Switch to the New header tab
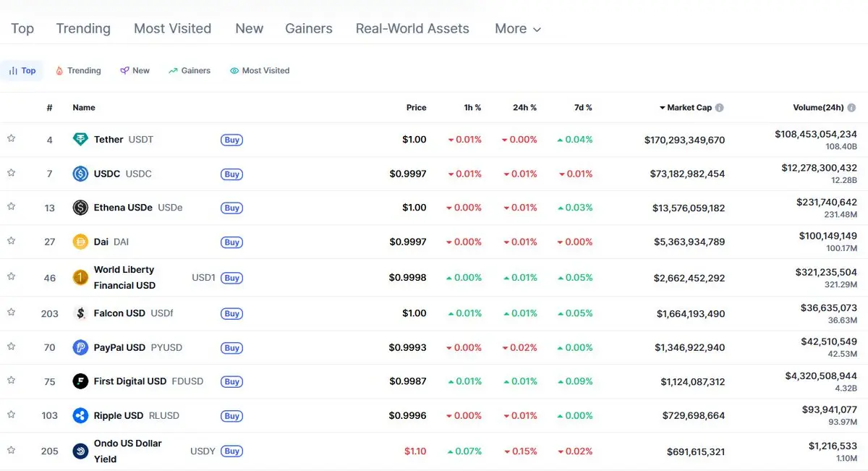 click(250, 29)
